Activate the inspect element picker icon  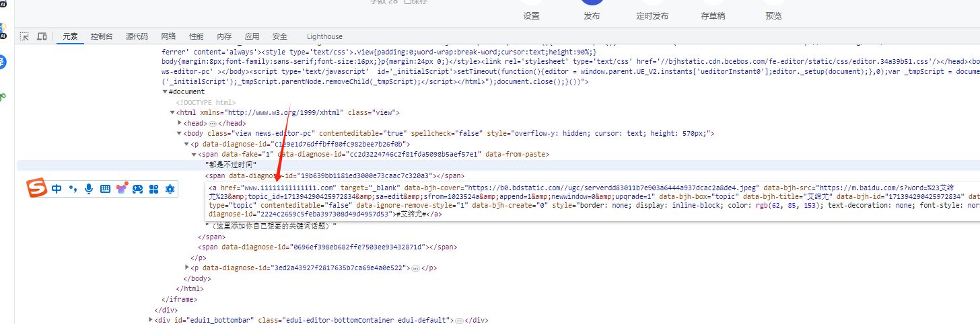[24, 36]
